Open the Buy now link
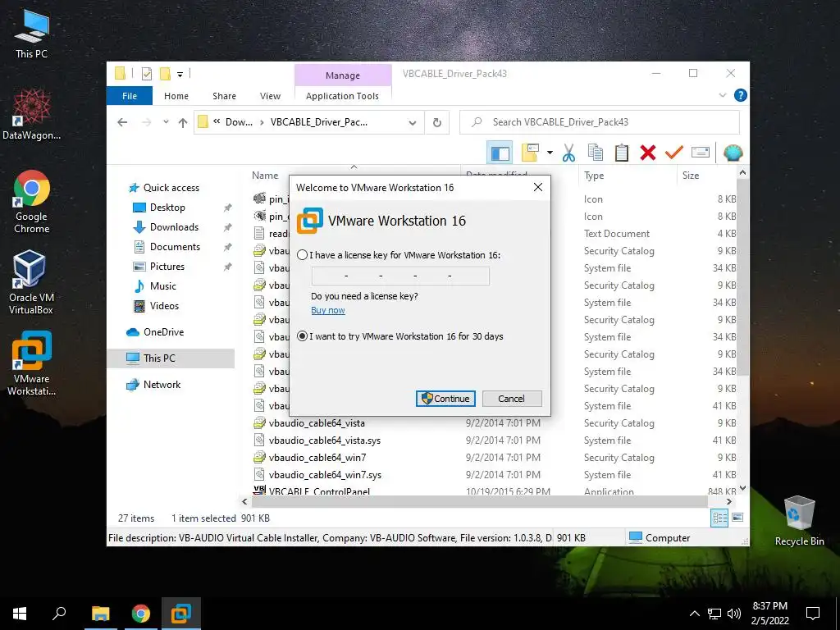The image size is (840, 630). click(328, 310)
